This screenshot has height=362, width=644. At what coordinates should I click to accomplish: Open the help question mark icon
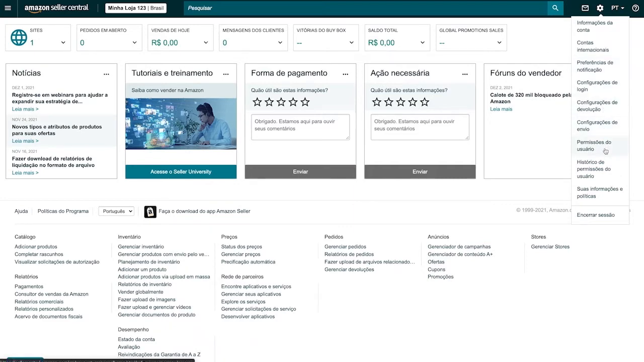click(x=635, y=8)
